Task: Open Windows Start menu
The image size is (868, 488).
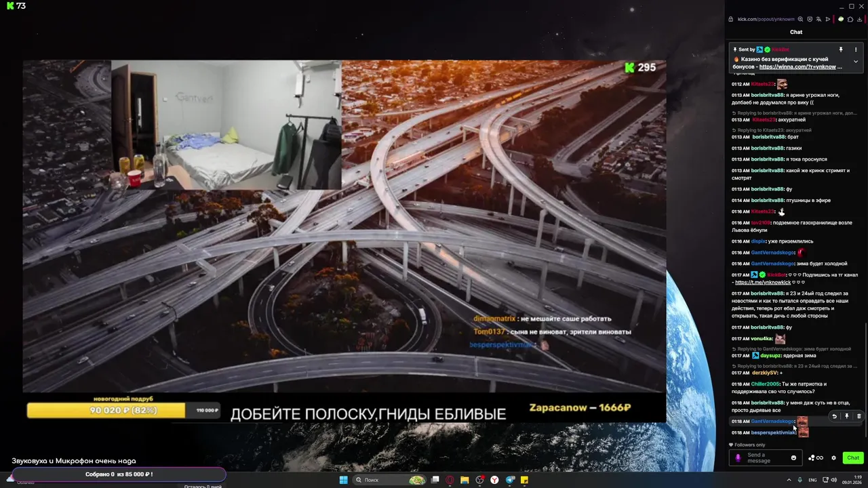Action: 343,480
